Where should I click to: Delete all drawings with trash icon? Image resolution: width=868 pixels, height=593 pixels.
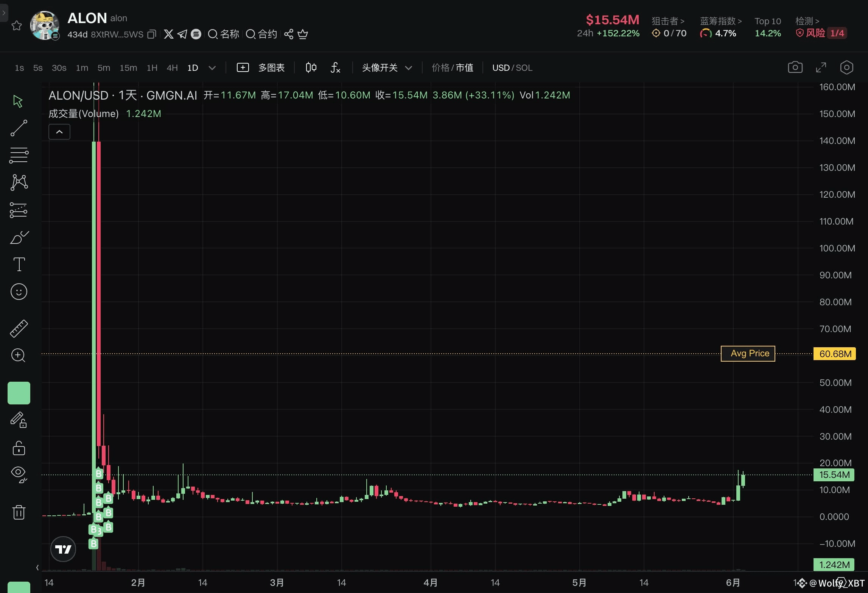[19, 512]
